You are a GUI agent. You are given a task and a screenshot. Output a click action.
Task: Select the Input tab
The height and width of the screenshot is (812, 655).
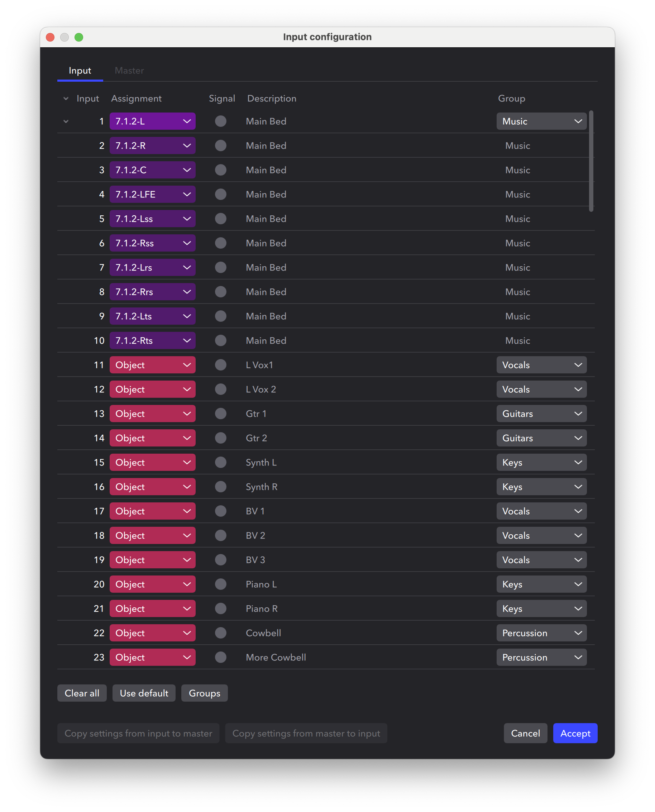[80, 71]
